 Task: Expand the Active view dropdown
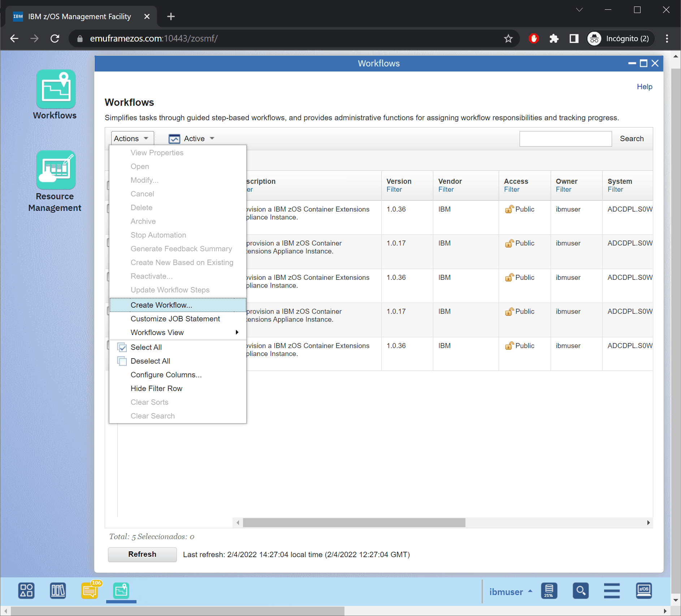coord(192,139)
